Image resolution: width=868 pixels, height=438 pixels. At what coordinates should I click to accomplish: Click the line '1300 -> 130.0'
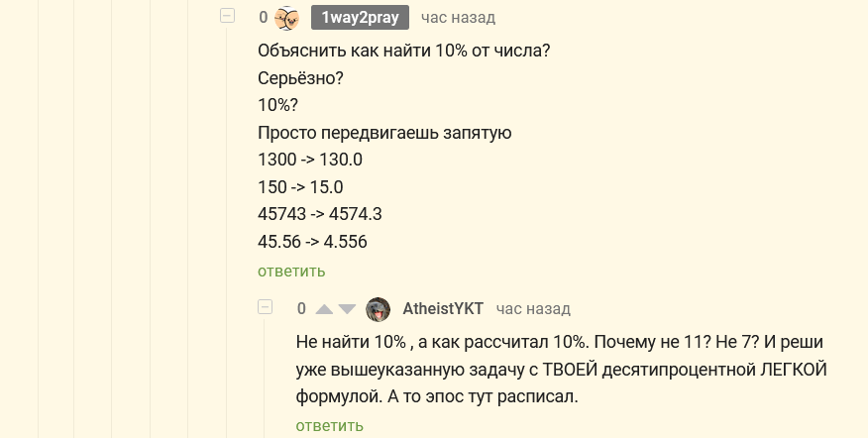pos(309,160)
